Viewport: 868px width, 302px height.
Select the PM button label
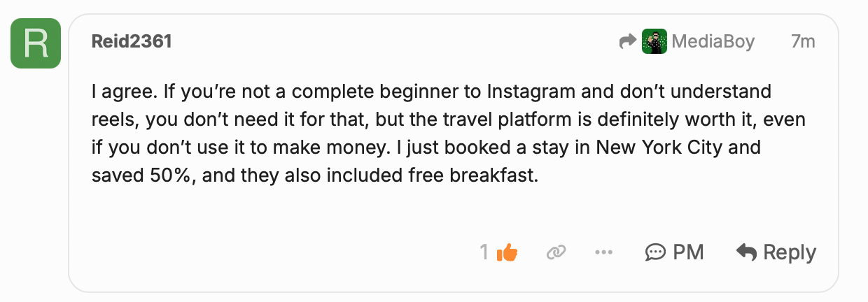(688, 252)
